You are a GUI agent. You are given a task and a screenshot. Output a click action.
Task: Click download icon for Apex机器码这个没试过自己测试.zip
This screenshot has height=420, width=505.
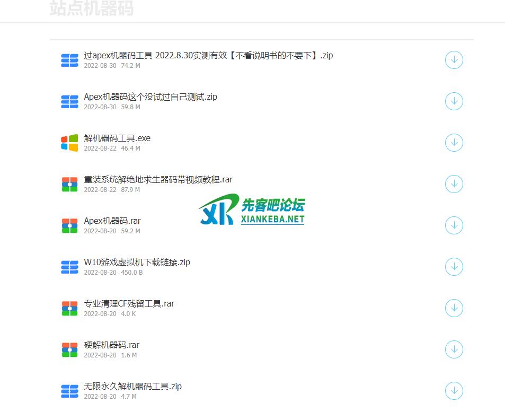[x=454, y=101]
